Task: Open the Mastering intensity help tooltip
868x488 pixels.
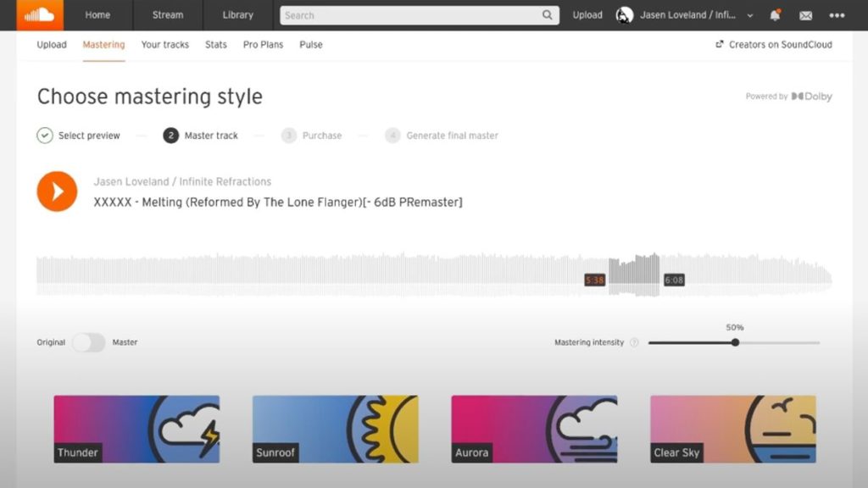Action: [636, 342]
